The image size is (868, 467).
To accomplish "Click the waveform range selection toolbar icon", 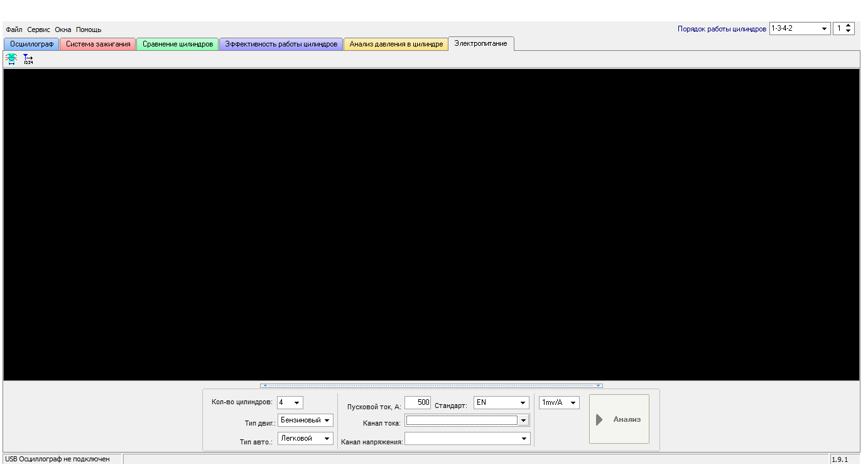I will coord(11,59).
